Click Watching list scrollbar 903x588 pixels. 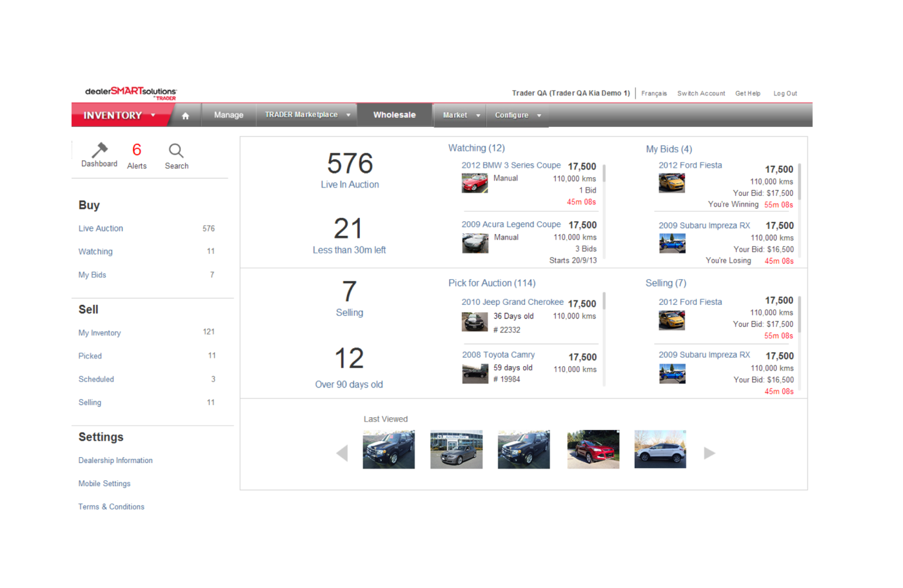(604, 173)
